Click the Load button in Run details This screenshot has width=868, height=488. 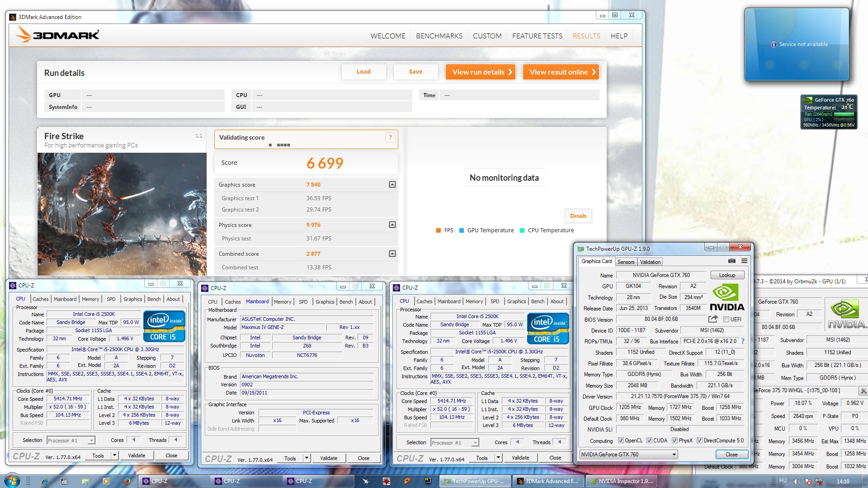[x=363, y=72]
